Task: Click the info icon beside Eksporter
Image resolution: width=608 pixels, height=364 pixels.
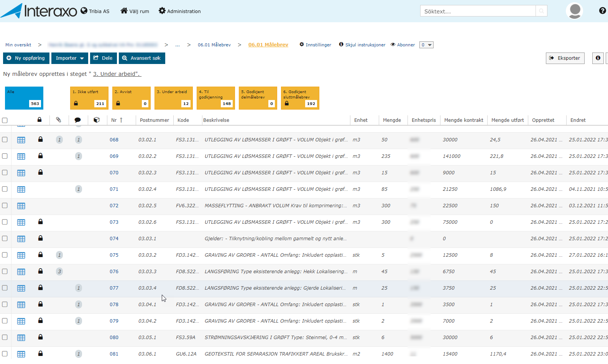Action: click(598, 58)
